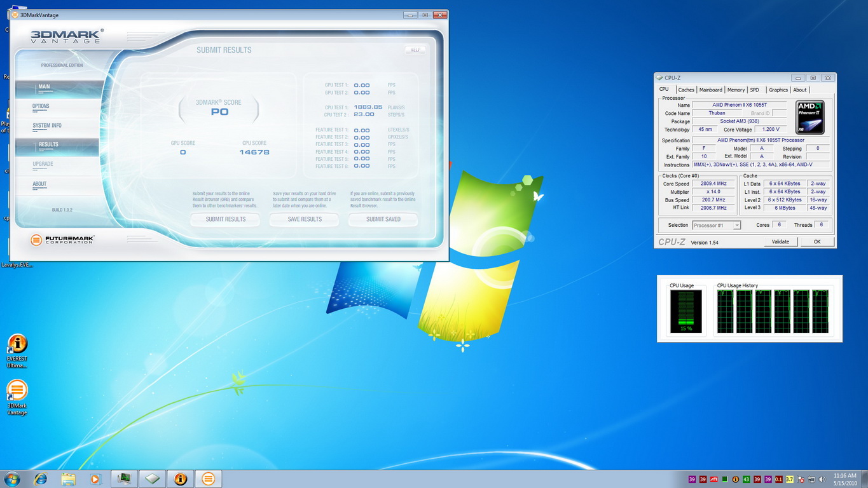The image size is (868, 488).
Task: Click the Bus Speed value 200.7 MHz
Action: [713, 200]
